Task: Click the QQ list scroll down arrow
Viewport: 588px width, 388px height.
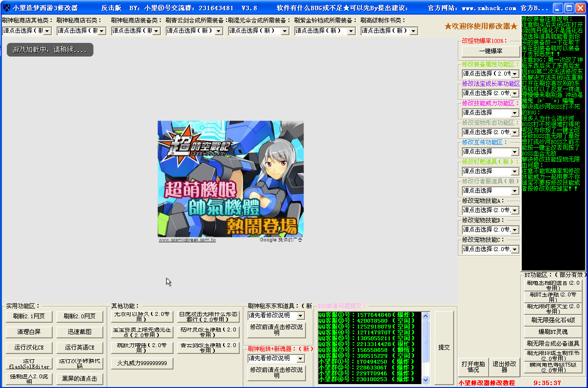Action: 425,379
